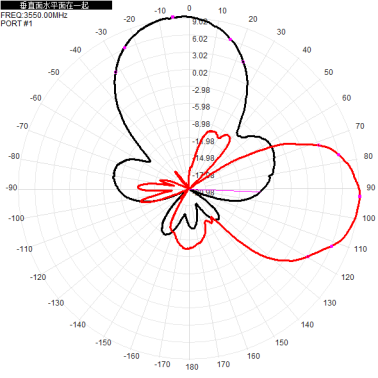This screenshot has width=378, height=378.
Task: Click the black title bar with Chinese text
Action: [56, 5]
